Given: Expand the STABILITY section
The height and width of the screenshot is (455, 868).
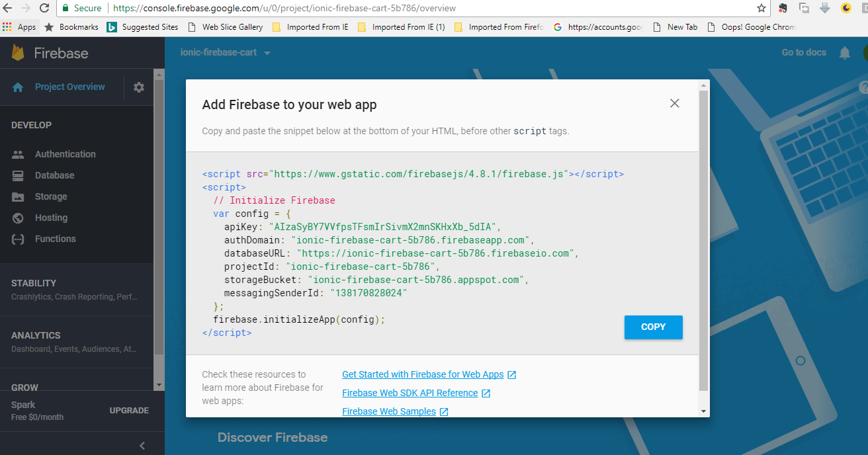Looking at the screenshot, I should coord(77,289).
